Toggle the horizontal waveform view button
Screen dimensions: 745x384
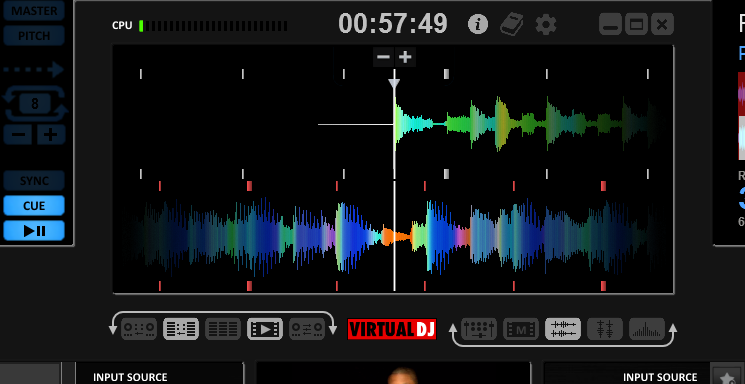[x=563, y=329]
